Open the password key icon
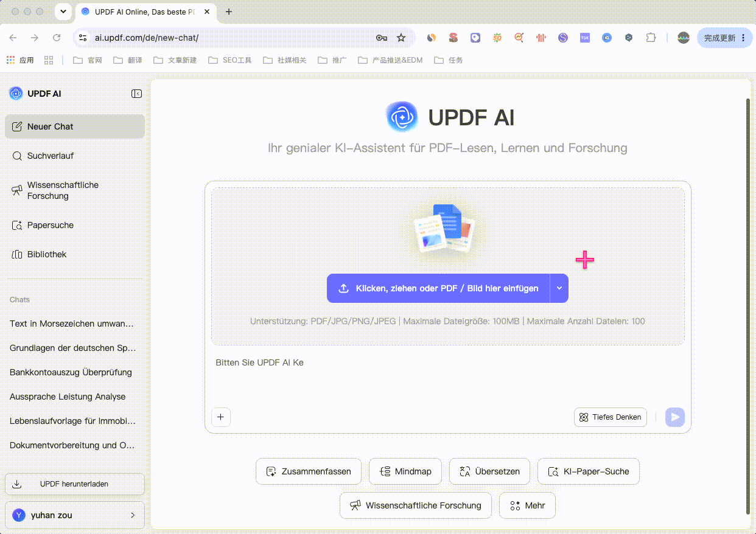This screenshot has width=756, height=534. pyautogui.click(x=382, y=38)
